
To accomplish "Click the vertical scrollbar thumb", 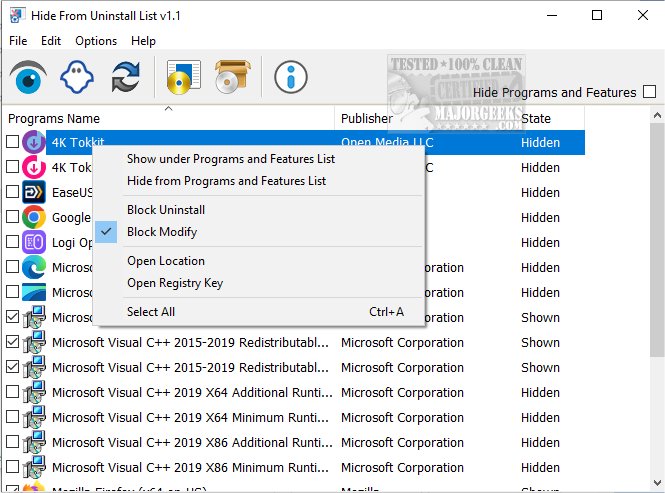I will (657, 240).
